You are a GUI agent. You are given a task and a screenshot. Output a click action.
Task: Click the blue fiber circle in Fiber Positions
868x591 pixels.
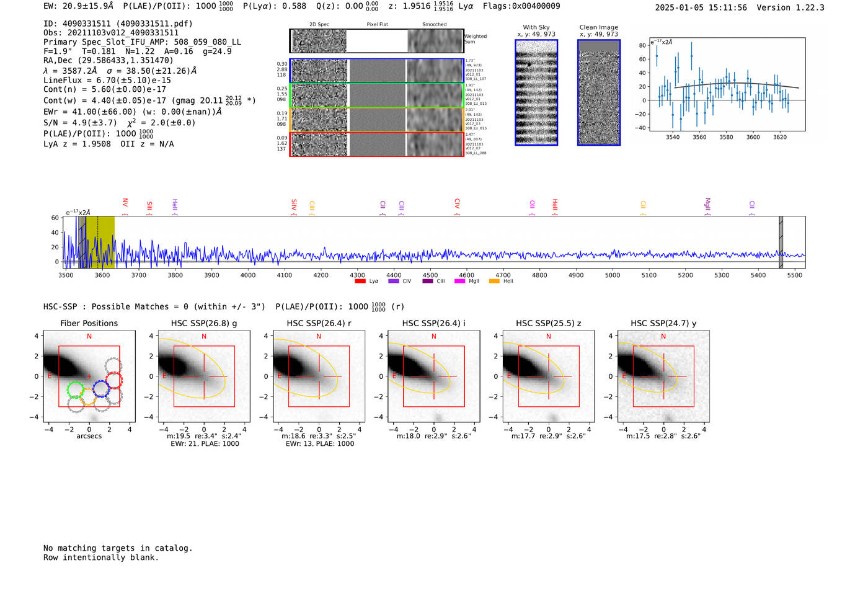[x=101, y=389]
